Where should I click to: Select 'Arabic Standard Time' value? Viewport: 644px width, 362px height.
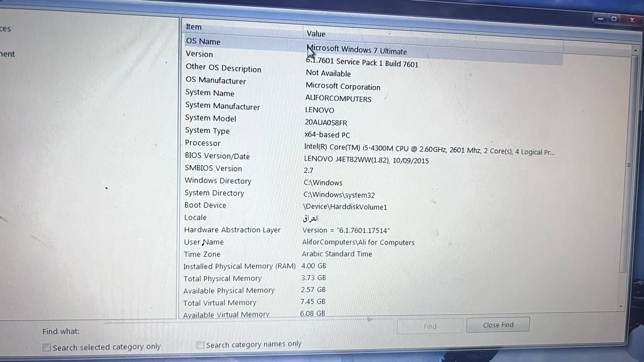(337, 254)
